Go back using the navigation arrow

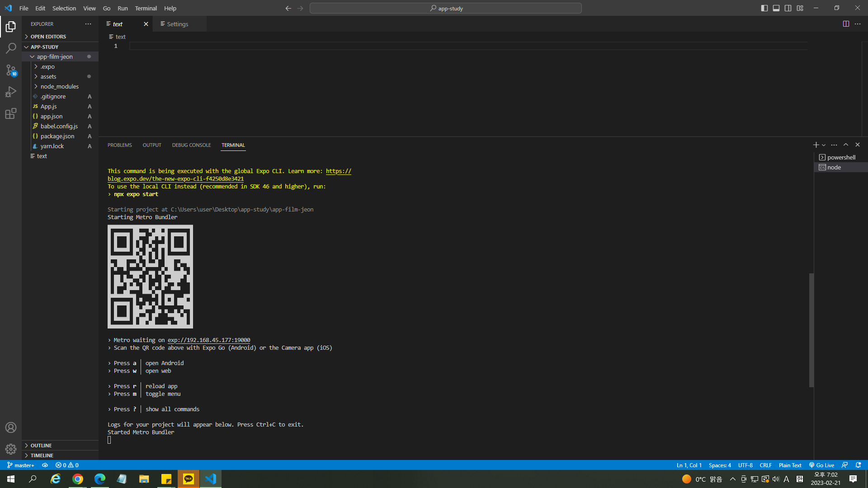(288, 8)
